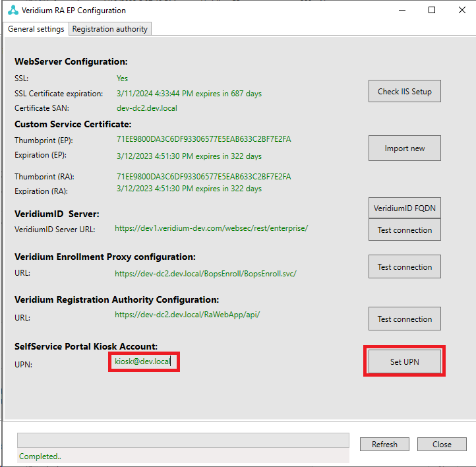
Task: Switch to the Registration authority tab
Action: pos(111,29)
